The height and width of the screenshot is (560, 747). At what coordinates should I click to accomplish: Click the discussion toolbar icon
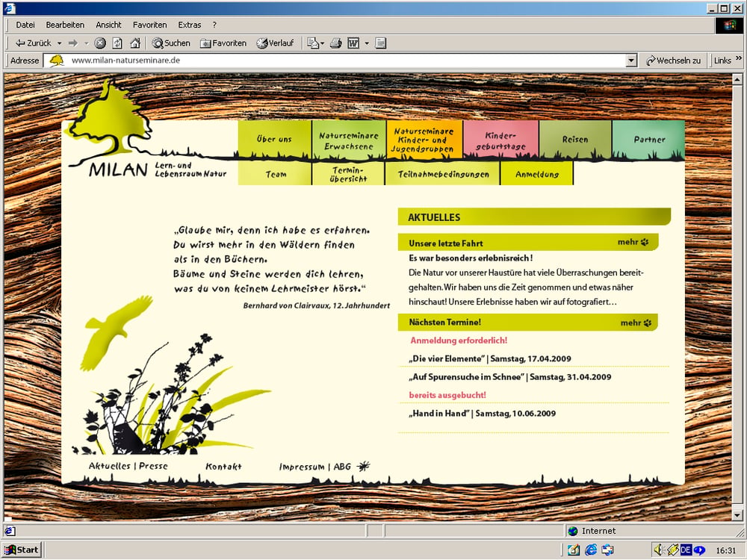pos(380,43)
